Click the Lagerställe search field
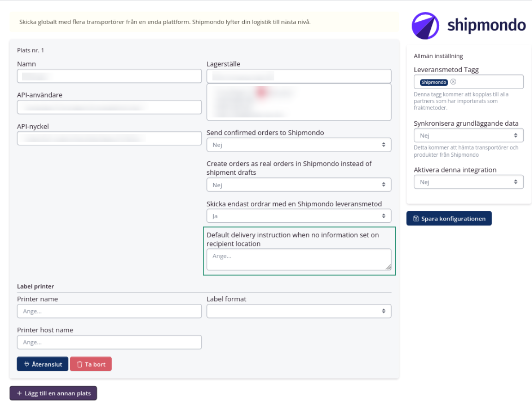The height and width of the screenshot is (411, 532). 298,76
